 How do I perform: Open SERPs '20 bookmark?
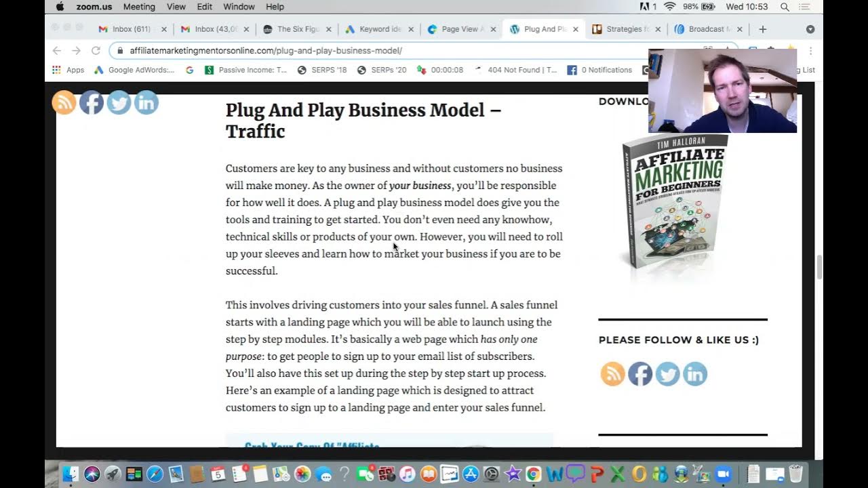(382, 70)
